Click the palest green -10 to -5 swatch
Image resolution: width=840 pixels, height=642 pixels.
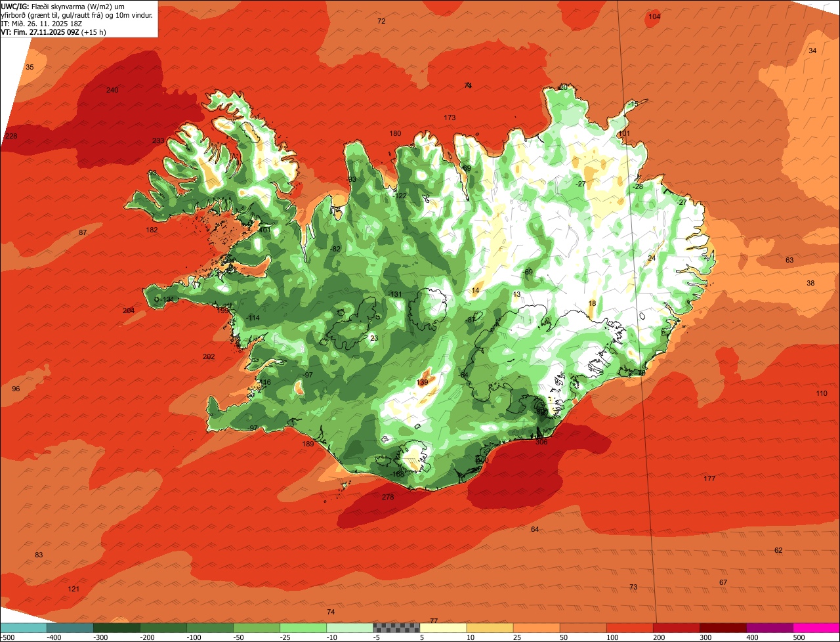click(350, 628)
